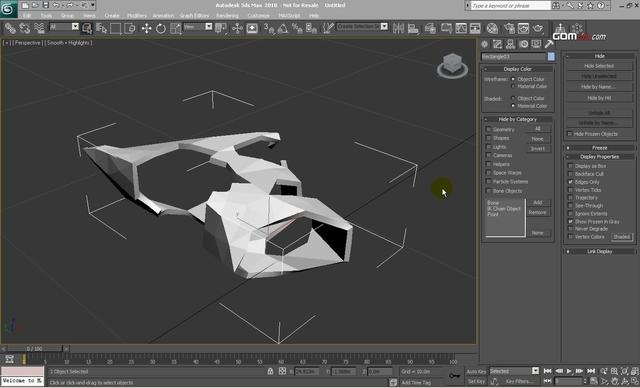The width and height of the screenshot is (640, 388).
Task: Toggle the Hide Frozen Objects checkbox
Action: point(570,134)
